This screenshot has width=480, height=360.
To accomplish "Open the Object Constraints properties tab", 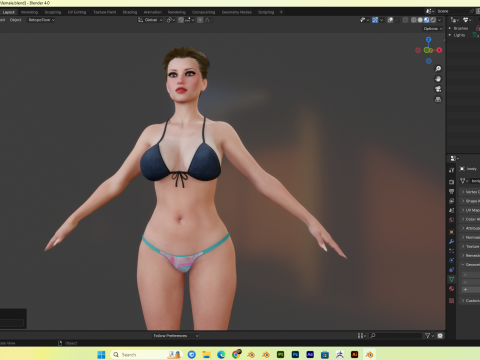I will pyautogui.click(x=452, y=270).
